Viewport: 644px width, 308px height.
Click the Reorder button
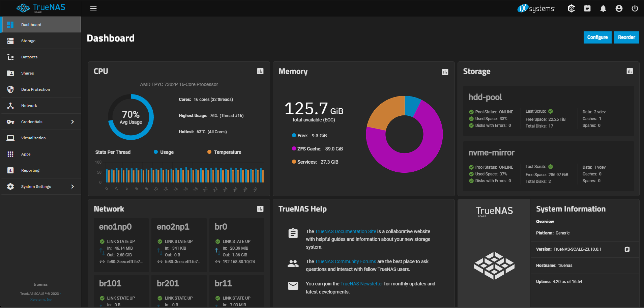tap(626, 37)
